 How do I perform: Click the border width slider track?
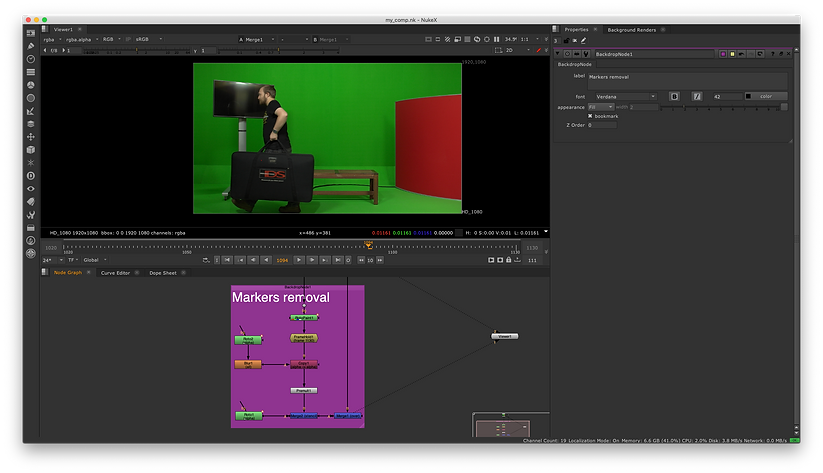(x=720, y=107)
